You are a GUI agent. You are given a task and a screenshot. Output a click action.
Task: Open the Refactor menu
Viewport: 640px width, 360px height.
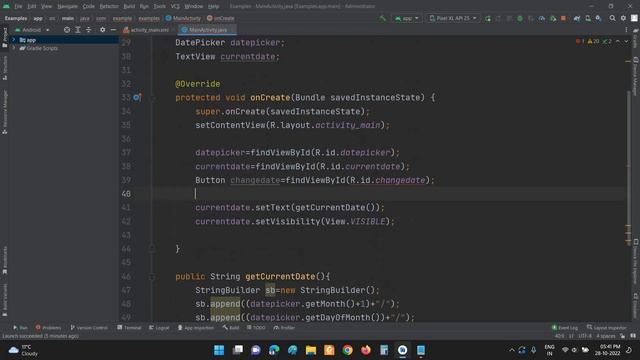(x=109, y=7)
